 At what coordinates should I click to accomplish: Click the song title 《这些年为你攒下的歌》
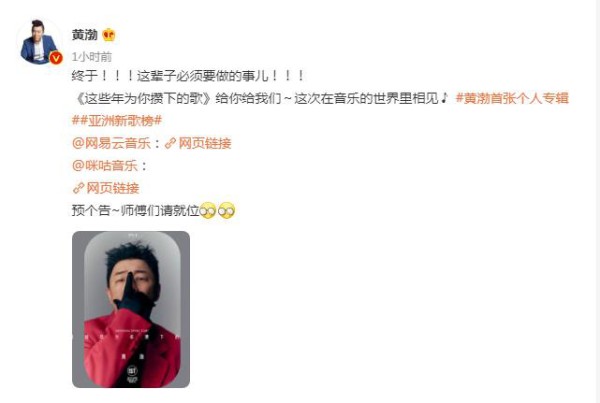[x=142, y=98]
